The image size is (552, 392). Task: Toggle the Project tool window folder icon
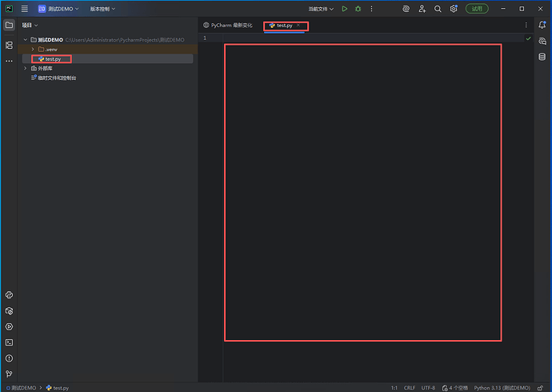9,25
